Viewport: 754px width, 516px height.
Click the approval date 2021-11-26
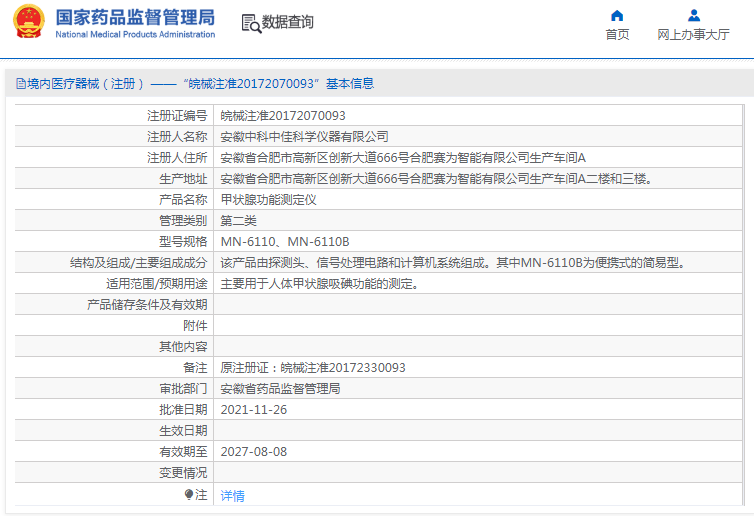pos(253,410)
